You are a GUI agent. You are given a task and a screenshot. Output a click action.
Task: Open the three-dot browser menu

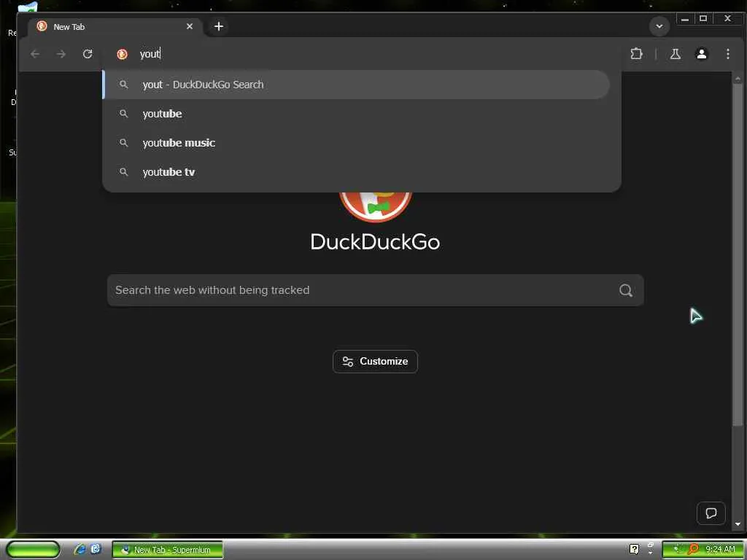727,54
